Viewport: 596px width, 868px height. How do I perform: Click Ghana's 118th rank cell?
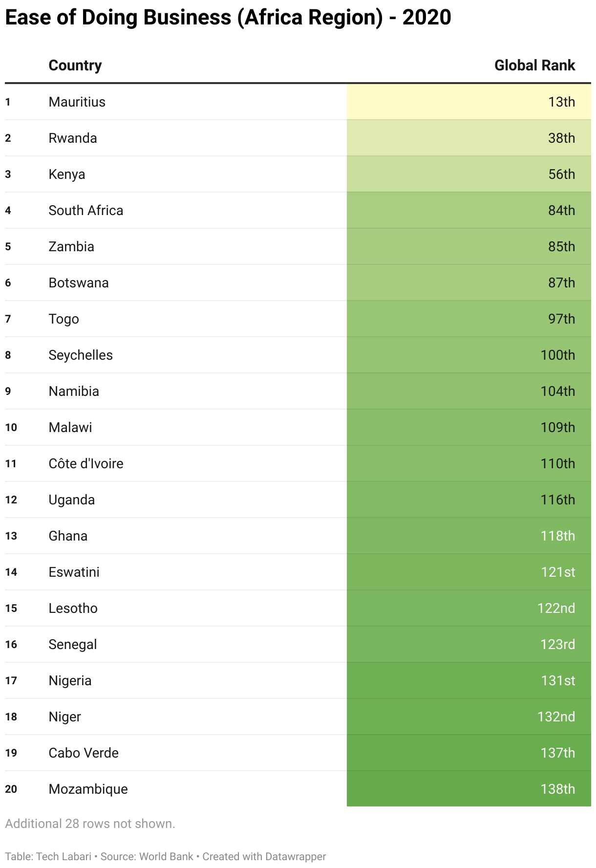click(557, 536)
